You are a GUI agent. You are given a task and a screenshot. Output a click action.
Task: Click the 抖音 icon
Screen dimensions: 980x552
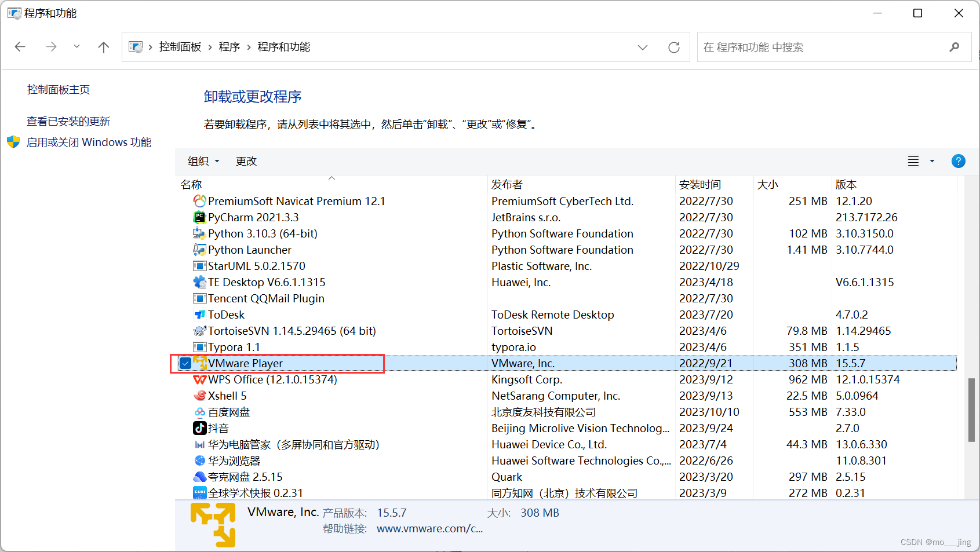(199, 428)
